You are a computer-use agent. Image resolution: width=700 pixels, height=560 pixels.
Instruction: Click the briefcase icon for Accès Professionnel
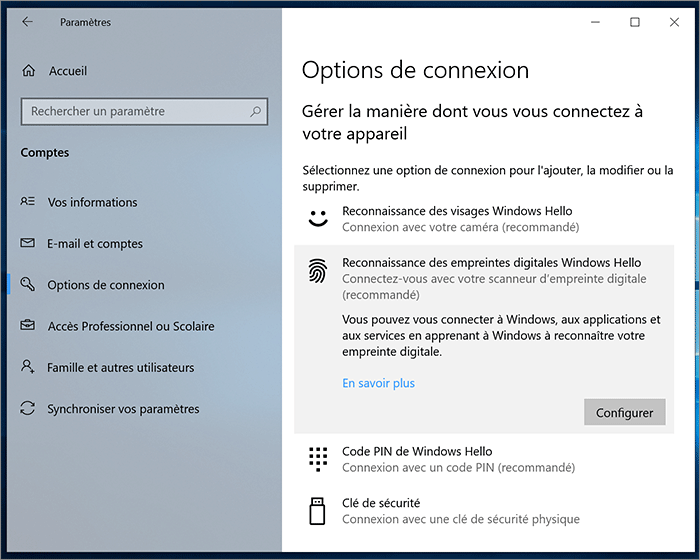(28, 326)
